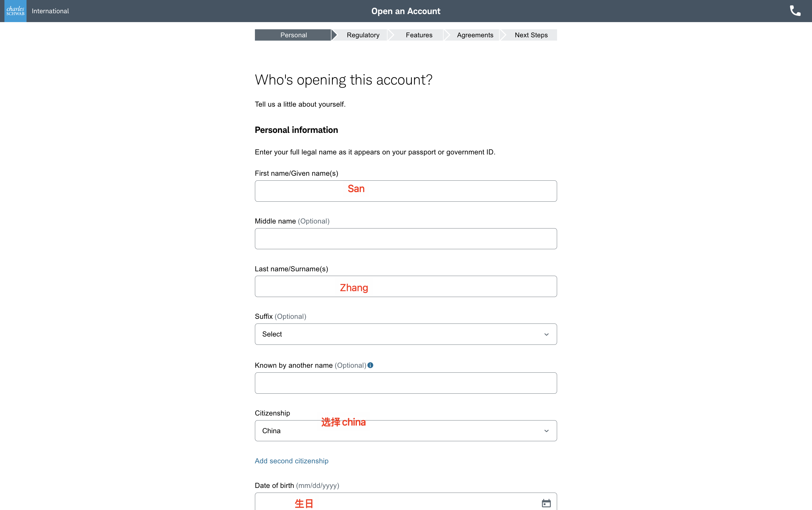Click the Known by another name field

406,383
